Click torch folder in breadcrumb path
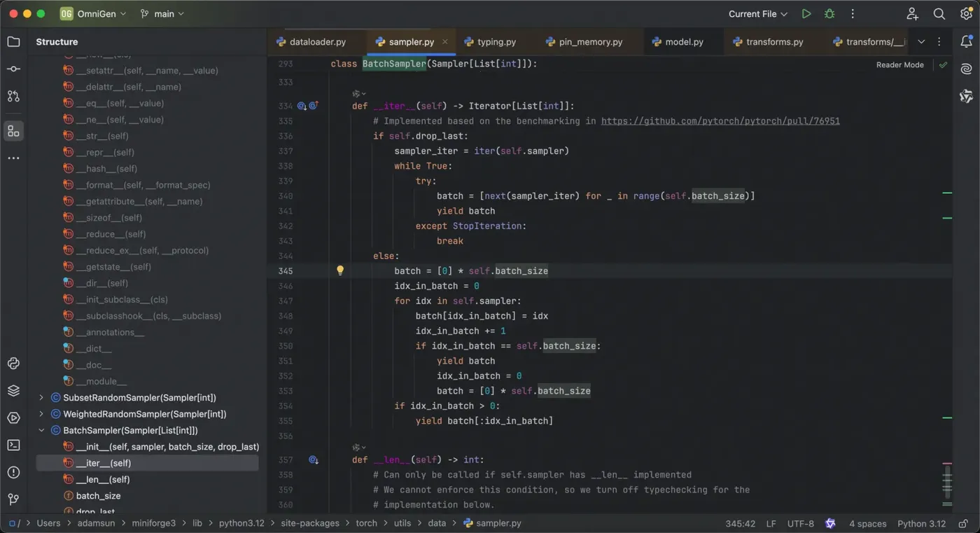This screenshot has height=533, width=980. click(x=366, y=523)
